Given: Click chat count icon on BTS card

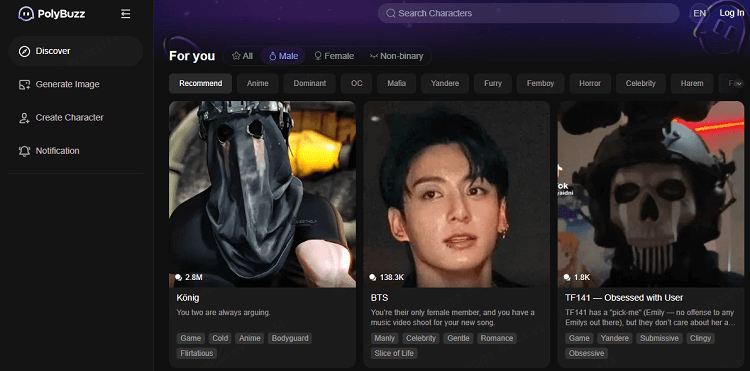Looking at the screenshot, I should (373, 277).
